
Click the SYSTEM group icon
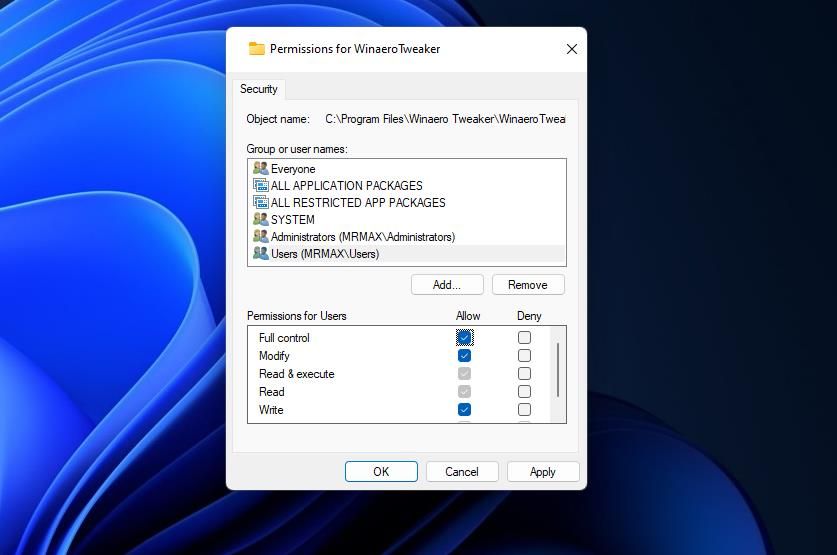pos(260,219)
